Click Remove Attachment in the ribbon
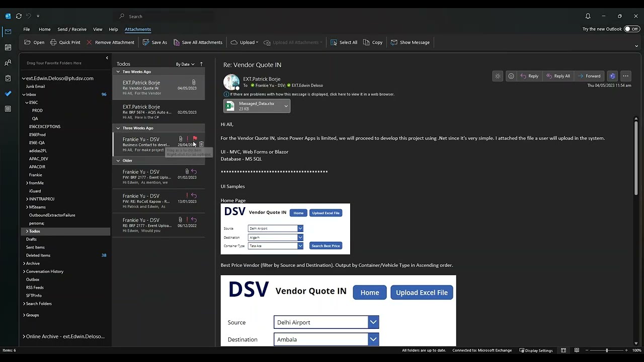The width and height of the screenshot is (644, 362). click(x=110, y=42)
